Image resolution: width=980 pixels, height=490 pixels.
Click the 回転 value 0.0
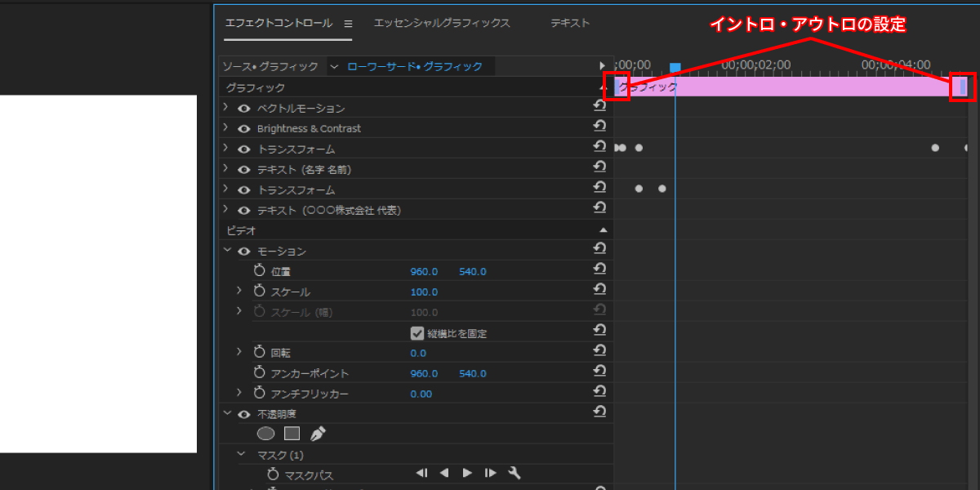point(418,353)
